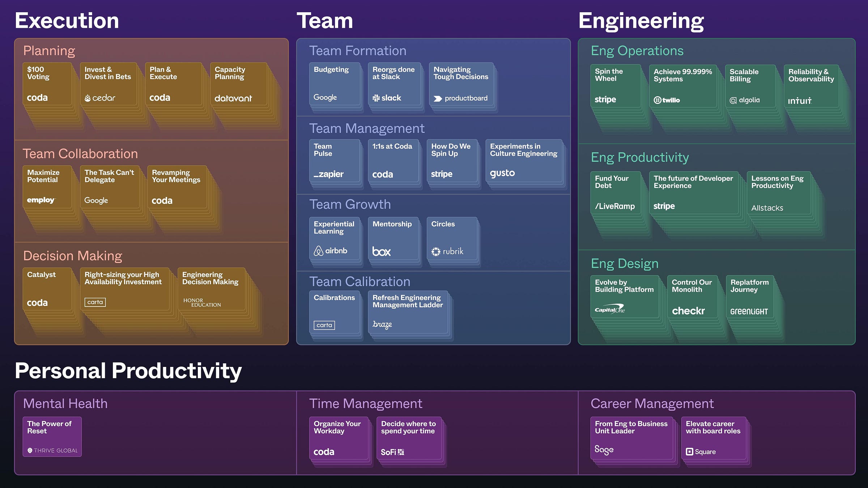Open the Control Our Monolith card
This screenshot has height=488, width=868.
(692, 297)
